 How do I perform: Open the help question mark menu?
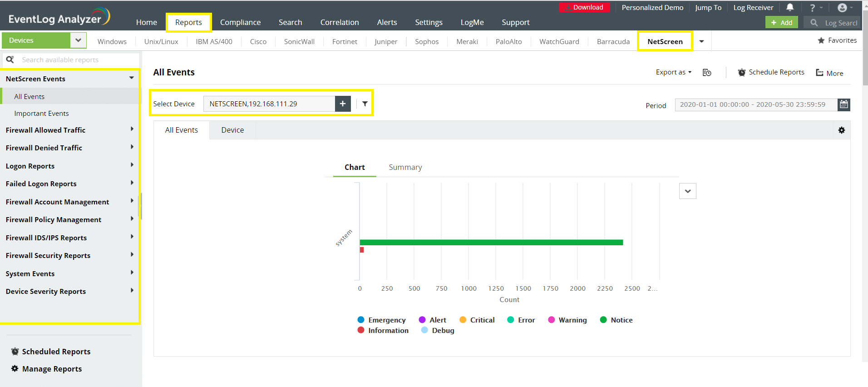tap(813, 8)
